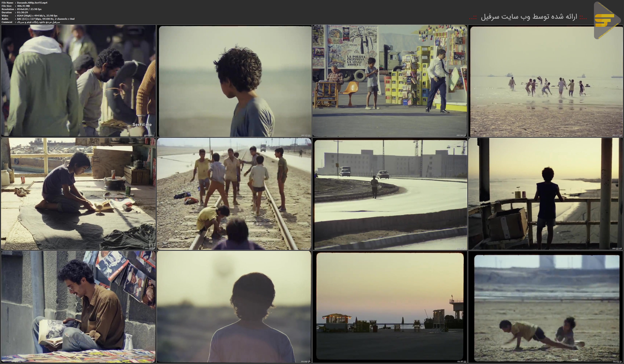Open the thumbnail of man carrying tire

point(78,81)
